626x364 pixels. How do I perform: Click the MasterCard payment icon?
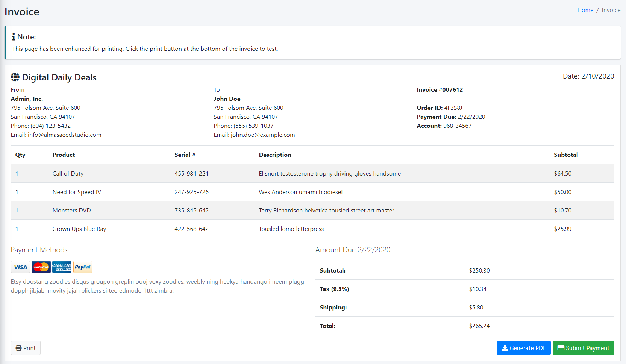[x=41, y=267]
